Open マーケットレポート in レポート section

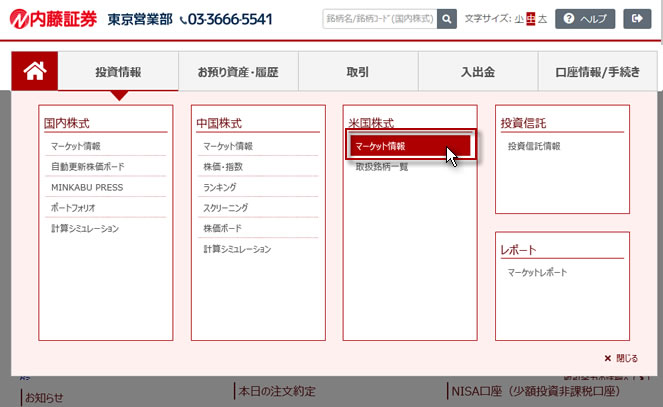[x=537, y=272]
